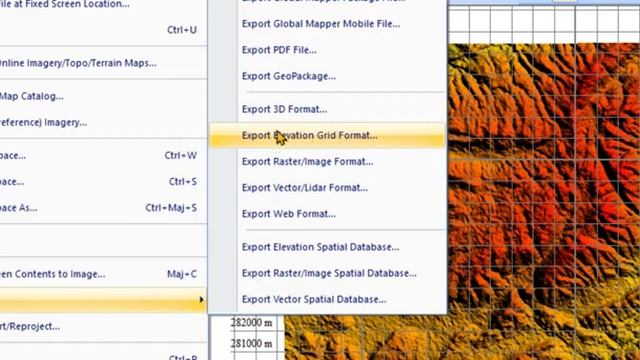Click the 281000 m grid label
640x360 pixels.
[251, 344]
